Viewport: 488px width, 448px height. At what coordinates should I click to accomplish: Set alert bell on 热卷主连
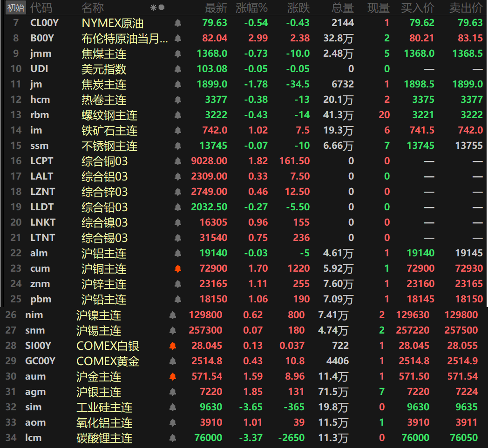coord(178,100)
